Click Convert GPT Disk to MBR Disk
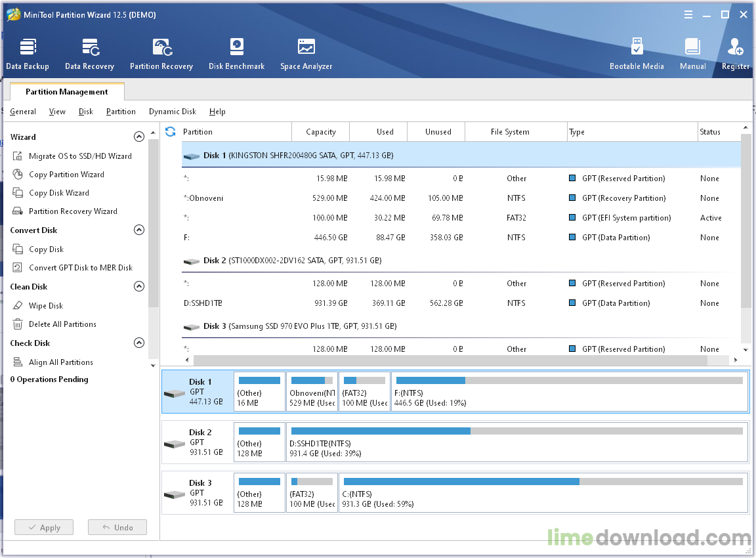The image size is (756, 558). pos(80,268)
